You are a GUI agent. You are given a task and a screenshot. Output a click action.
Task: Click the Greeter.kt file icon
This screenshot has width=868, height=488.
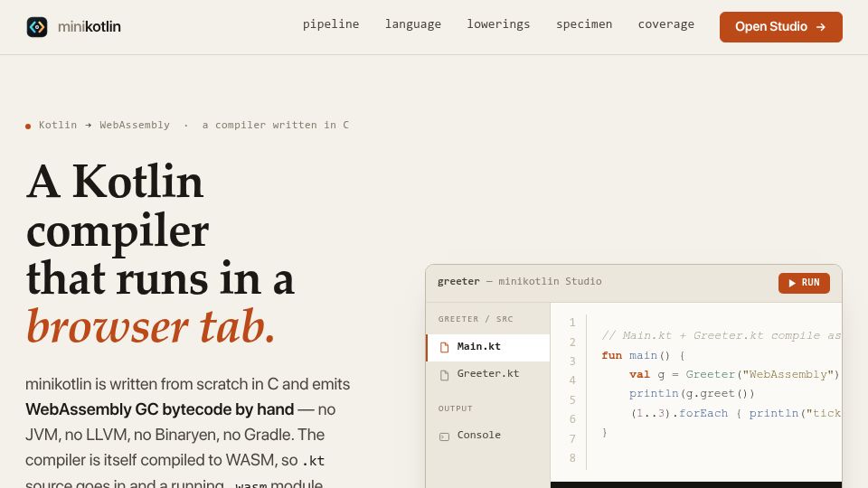point(444,376)
